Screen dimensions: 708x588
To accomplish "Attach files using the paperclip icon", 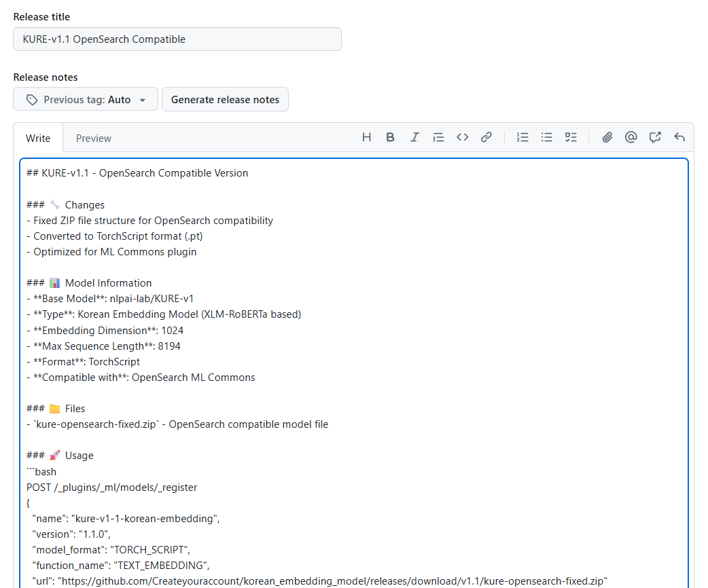I will point(607,137).
